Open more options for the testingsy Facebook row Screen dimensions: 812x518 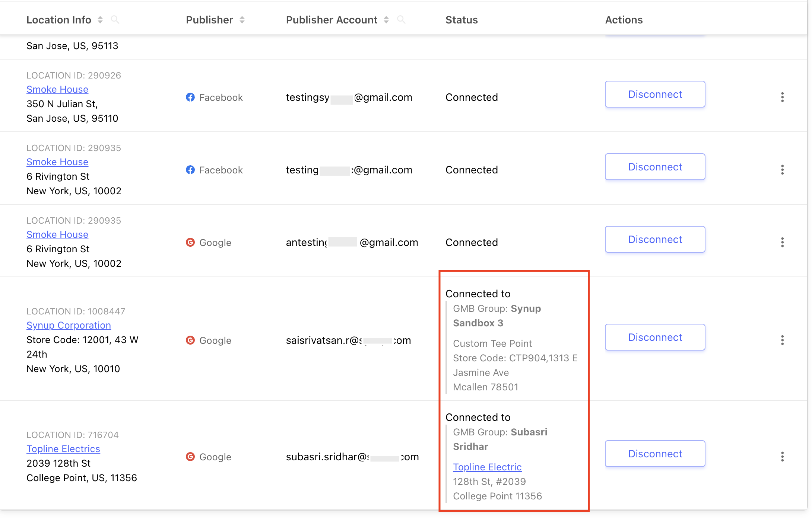782,97
